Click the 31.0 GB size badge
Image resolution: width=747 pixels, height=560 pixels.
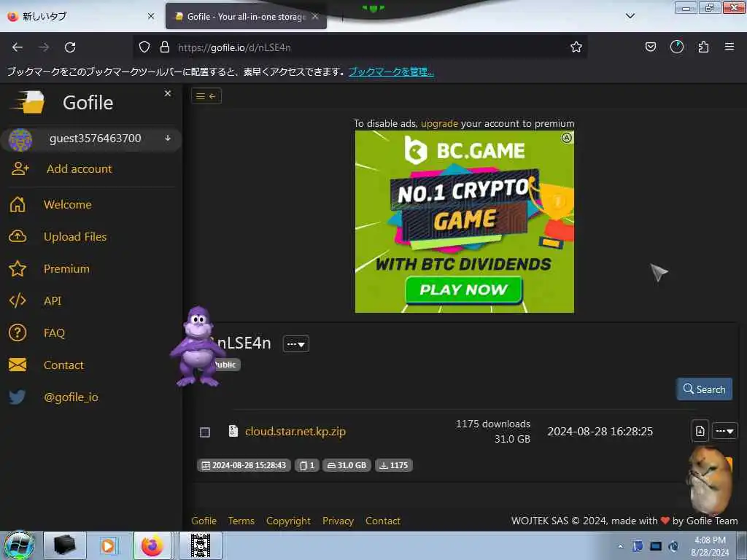click(347, 465)
